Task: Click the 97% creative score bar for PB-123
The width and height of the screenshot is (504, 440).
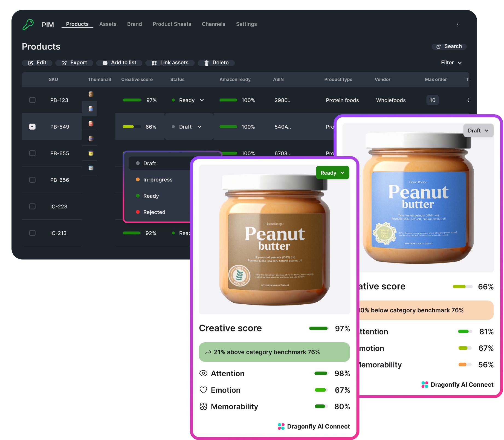Action: click(x=132, y=100)
